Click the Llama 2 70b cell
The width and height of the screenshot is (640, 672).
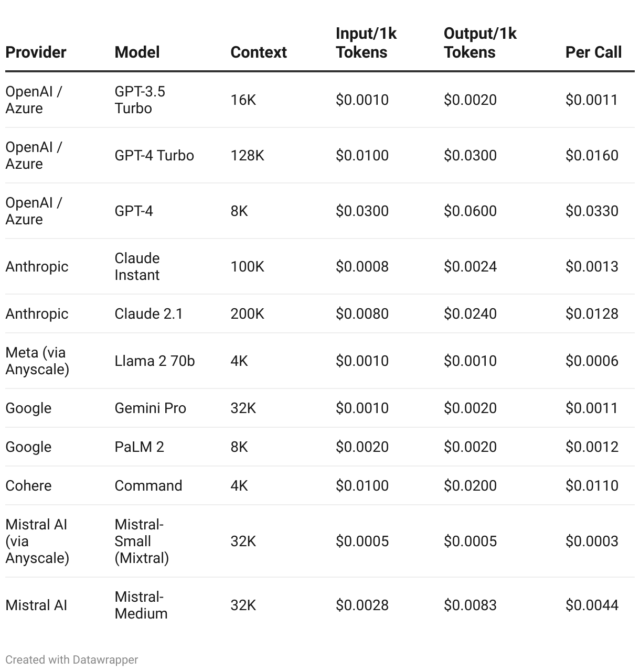(x=155, y=361)
